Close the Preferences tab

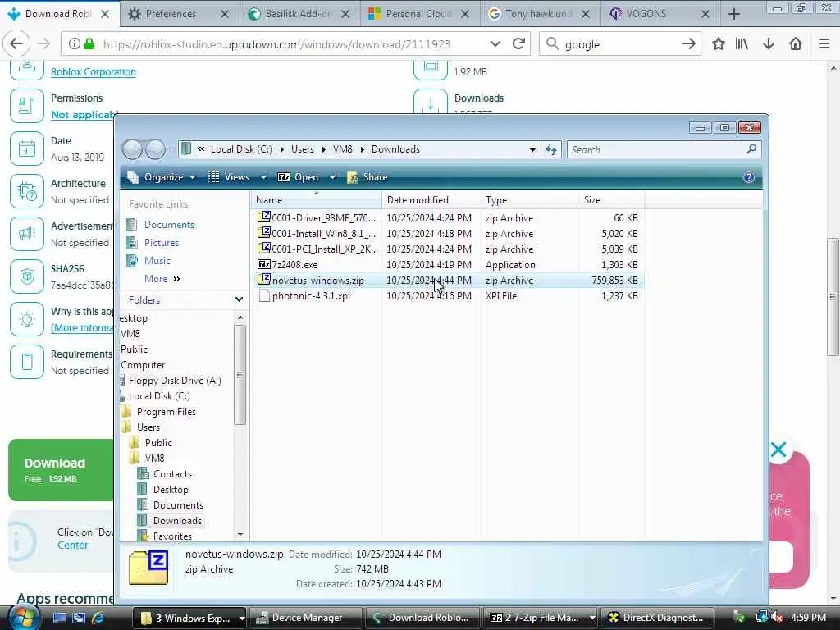(x=225, y=14)
